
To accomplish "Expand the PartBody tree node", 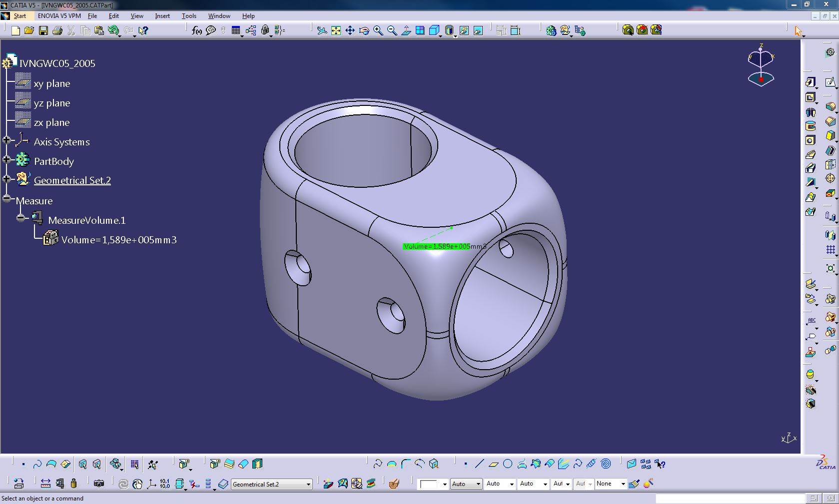I will point(6,159).
